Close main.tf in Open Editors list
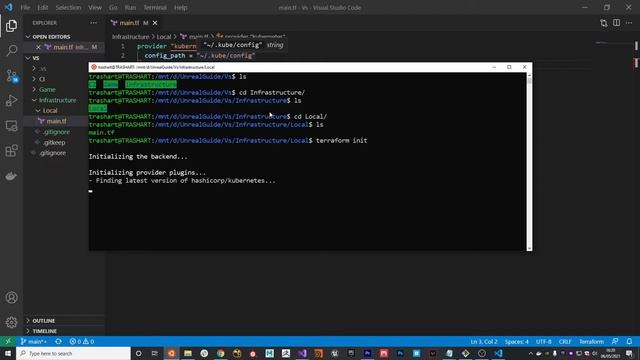The image size is (640, 360). pos(38,47)
